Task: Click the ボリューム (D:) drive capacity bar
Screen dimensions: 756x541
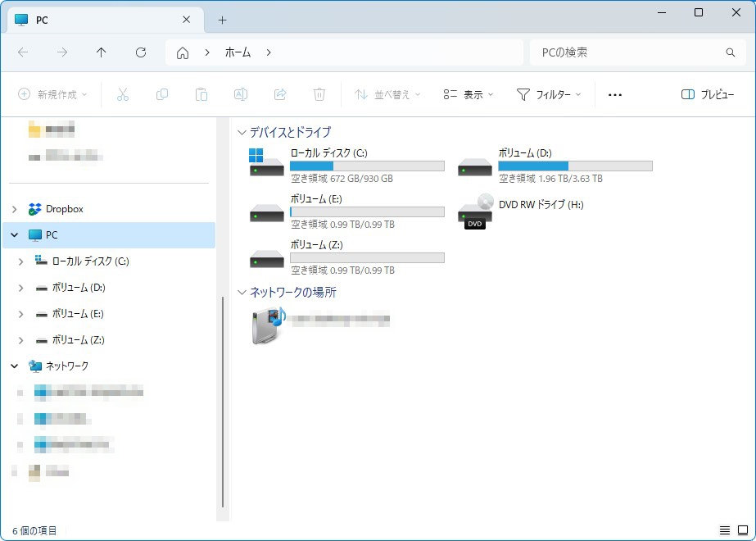Action: (x=575, y=166)
